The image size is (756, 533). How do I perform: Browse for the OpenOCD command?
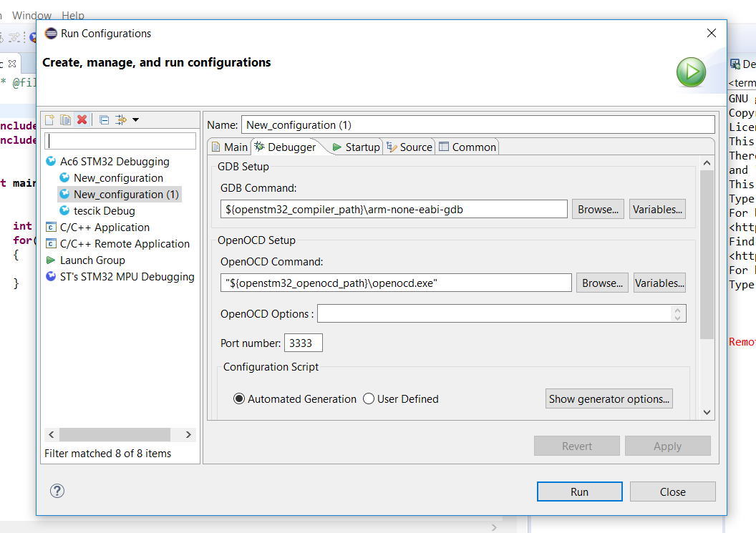click(602, 283)
